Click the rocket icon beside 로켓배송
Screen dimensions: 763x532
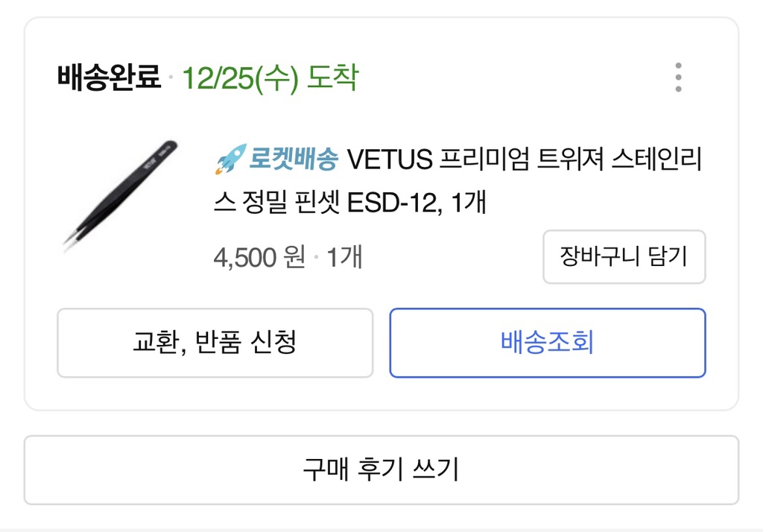tap(229, 159)
